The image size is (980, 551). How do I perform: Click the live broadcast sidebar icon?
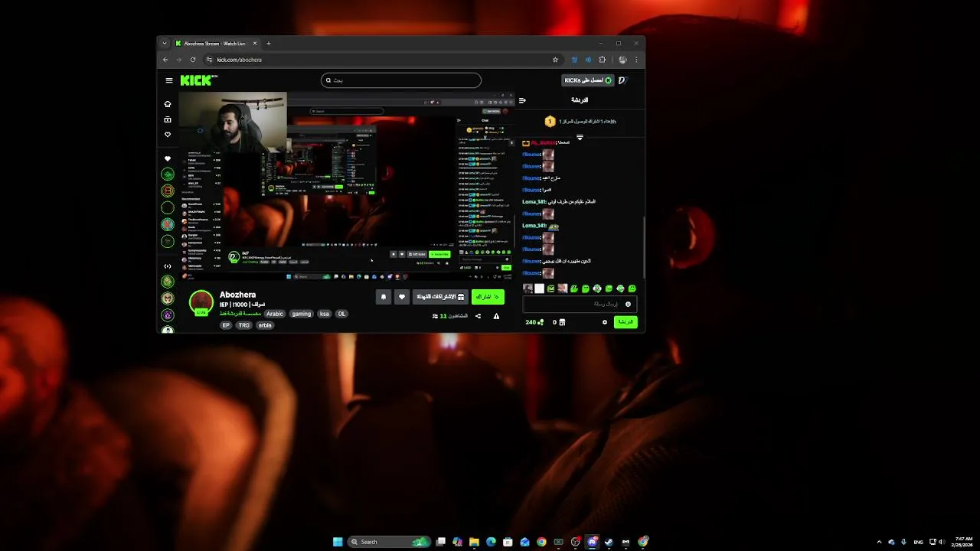168,266
